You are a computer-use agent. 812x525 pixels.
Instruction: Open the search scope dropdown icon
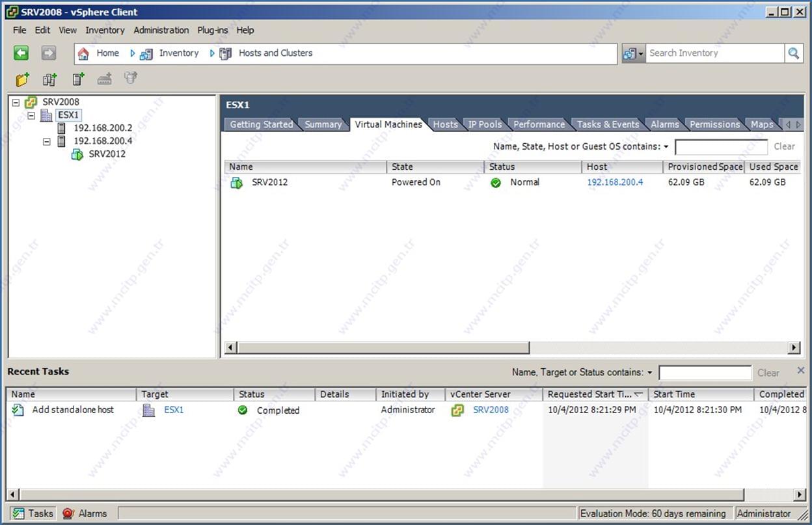633,53
